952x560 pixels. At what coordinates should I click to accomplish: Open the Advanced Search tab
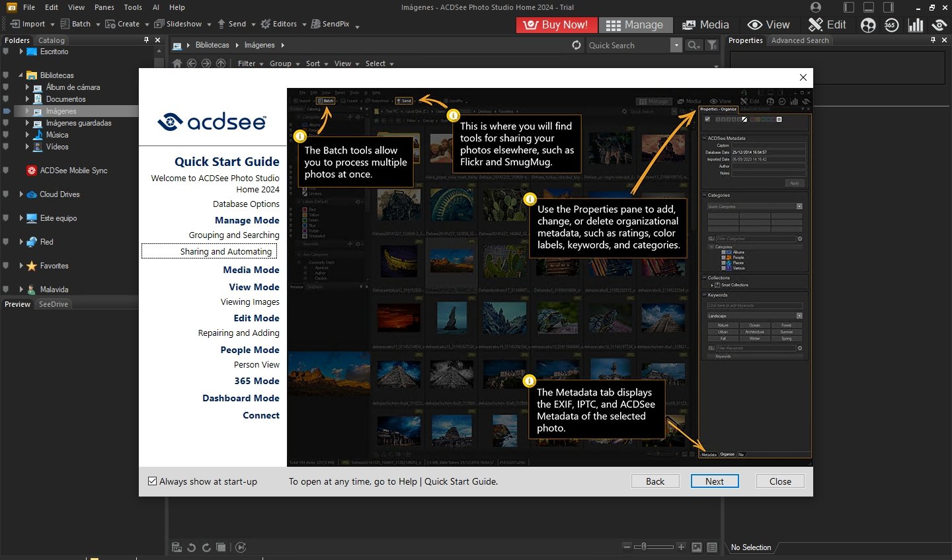800,40
